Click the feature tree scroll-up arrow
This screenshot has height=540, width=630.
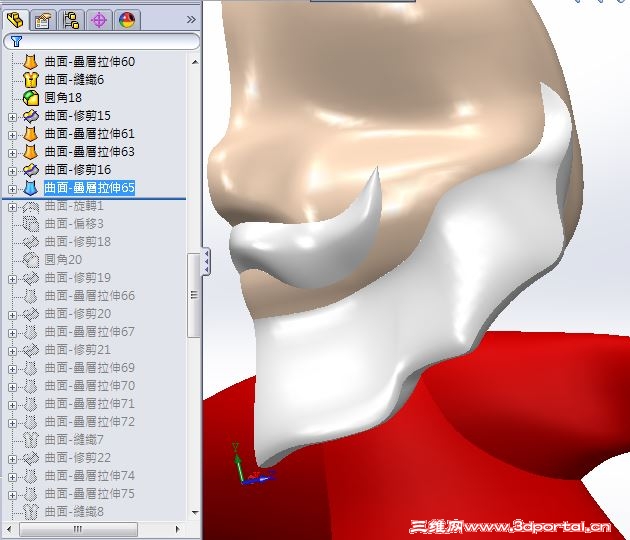tap(195, 62)
